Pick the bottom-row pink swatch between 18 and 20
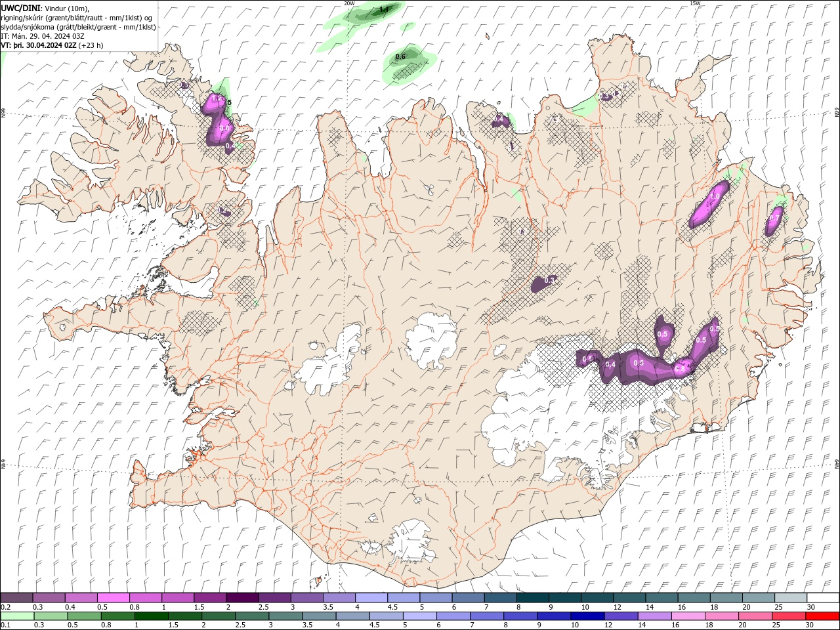Screen dimensions: 840x630 [x=722, y=616]
